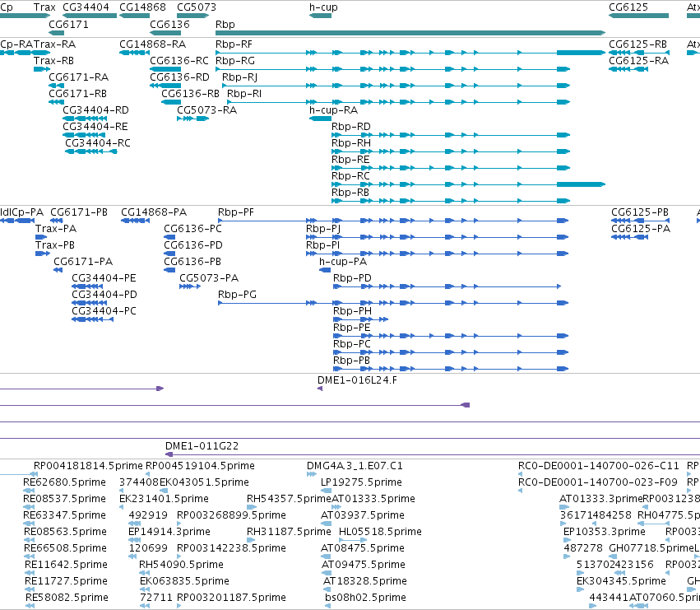Click the CG34404-RD transcript label
This screenshot has width=700, height=610.
95,110
